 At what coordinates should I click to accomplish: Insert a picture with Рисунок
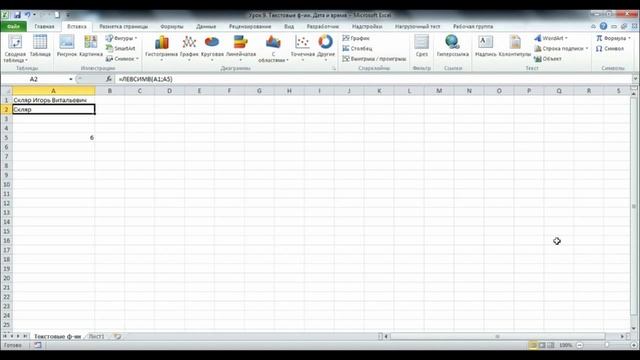67,46
